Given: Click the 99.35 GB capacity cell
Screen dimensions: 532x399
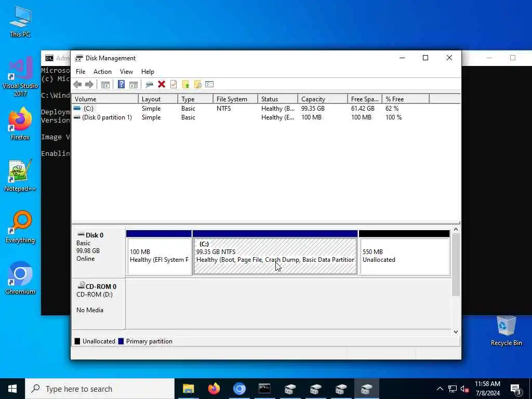Looking at the screenshot, I should point(313,109).
